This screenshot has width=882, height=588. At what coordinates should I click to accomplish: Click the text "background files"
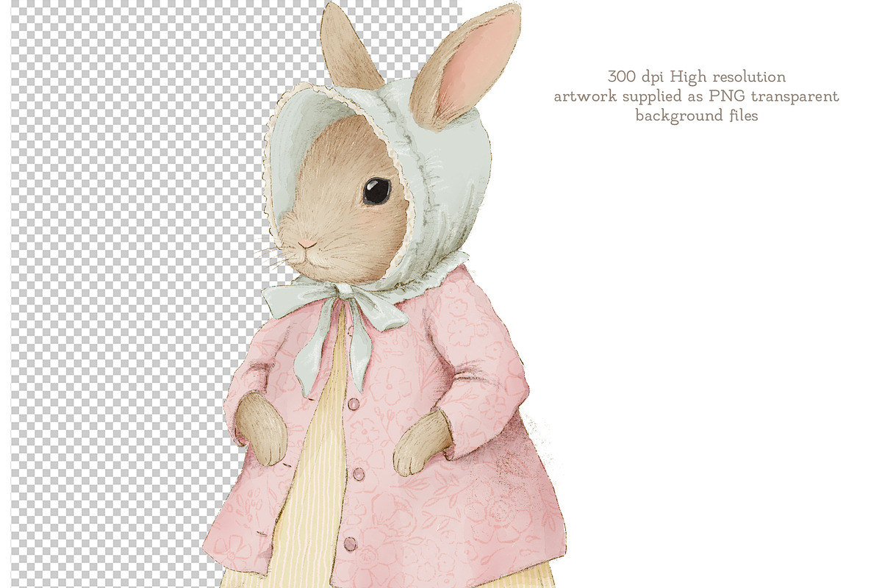tap(697, 116)
